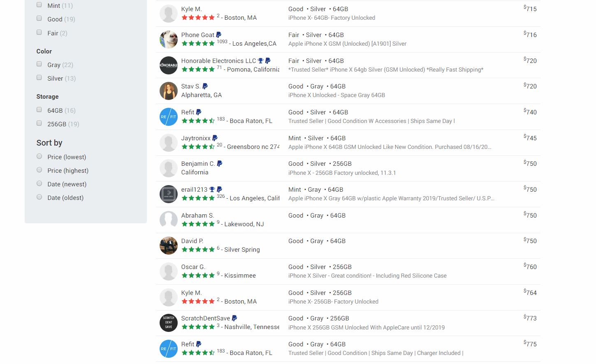Open Refit seller logo on $740 listing
Viewport: 596px width, 364px height.
(x=169, y=117)
